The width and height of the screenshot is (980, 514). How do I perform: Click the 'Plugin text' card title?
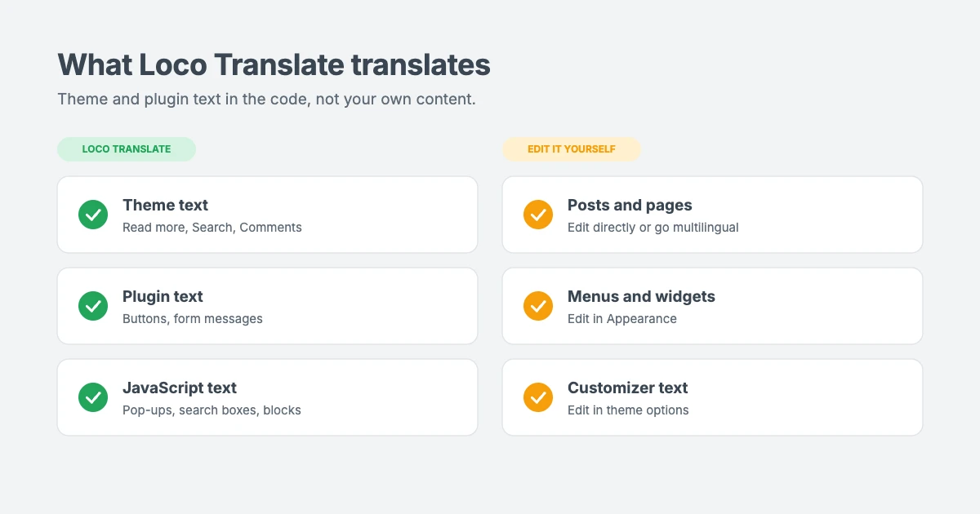click(x=163, y=297)
